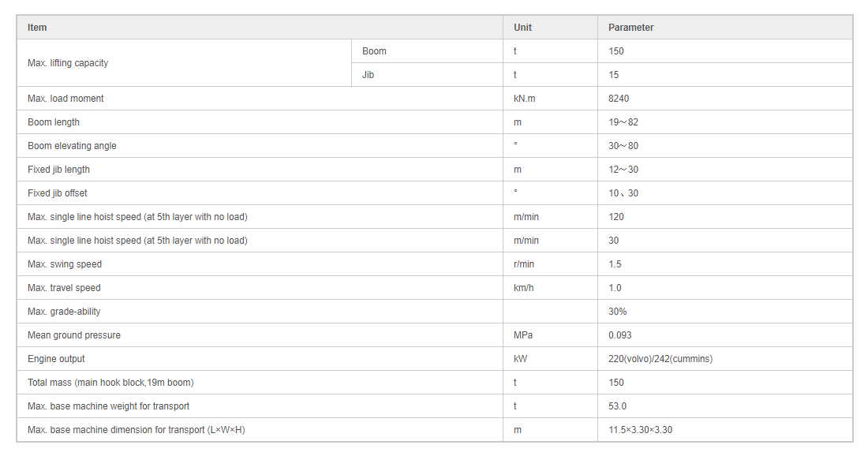
Task: Select the Mean ground pressure label
Action: (74, 335)
